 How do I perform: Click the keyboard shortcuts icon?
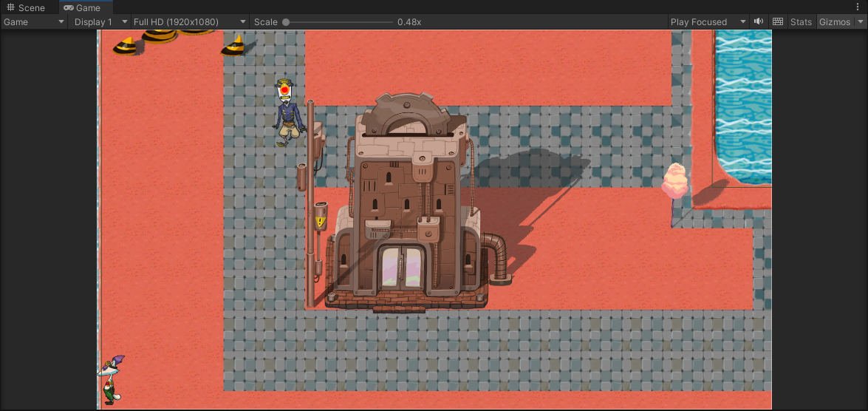tap(778, 21)
